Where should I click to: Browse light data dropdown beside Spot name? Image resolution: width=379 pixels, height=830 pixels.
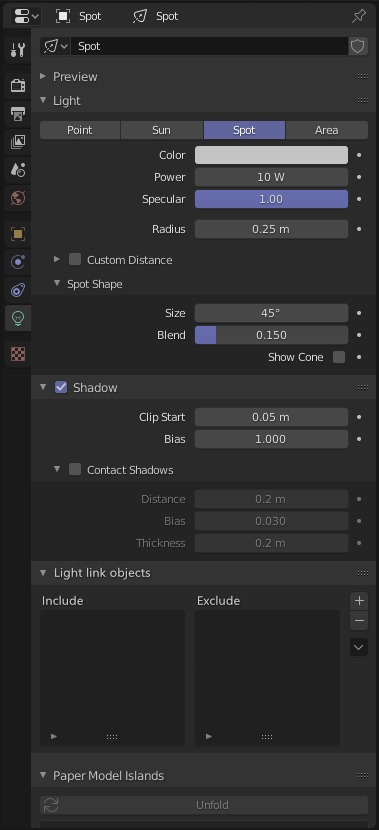point(56,46)
